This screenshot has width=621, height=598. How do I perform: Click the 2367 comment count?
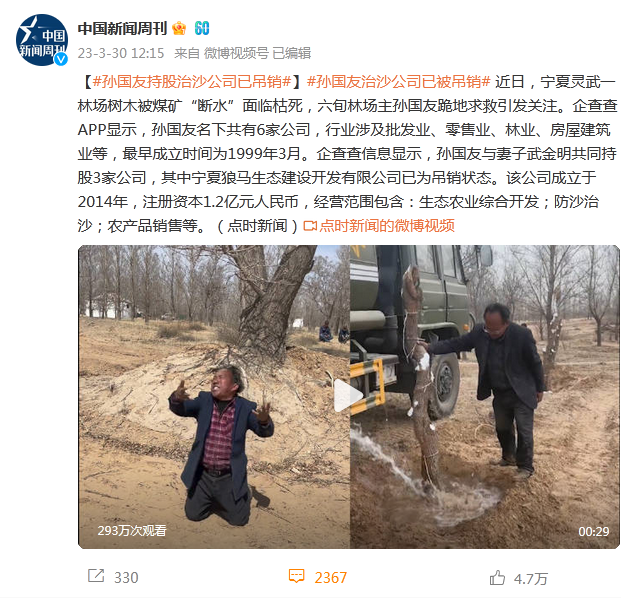tap(331, 578)
